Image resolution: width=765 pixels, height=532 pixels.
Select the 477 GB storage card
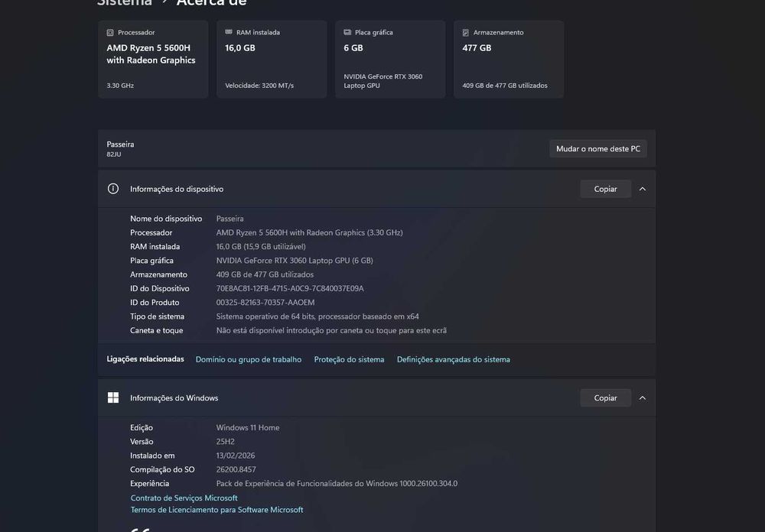(509, 59)
